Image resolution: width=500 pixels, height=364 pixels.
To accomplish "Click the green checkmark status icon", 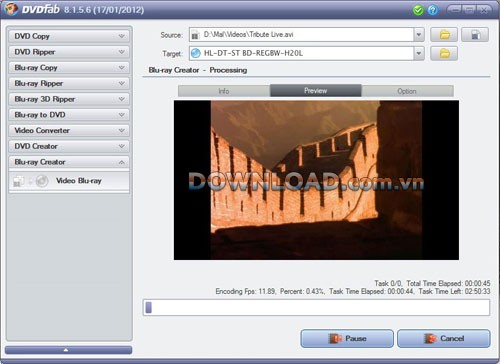I will point(418,10).
